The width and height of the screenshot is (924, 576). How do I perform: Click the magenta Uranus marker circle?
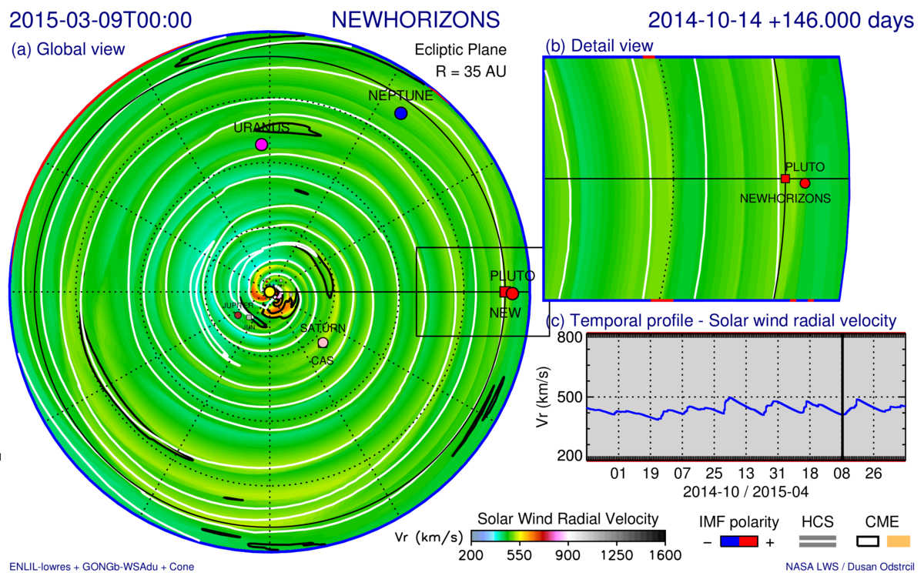click(262, 144)
